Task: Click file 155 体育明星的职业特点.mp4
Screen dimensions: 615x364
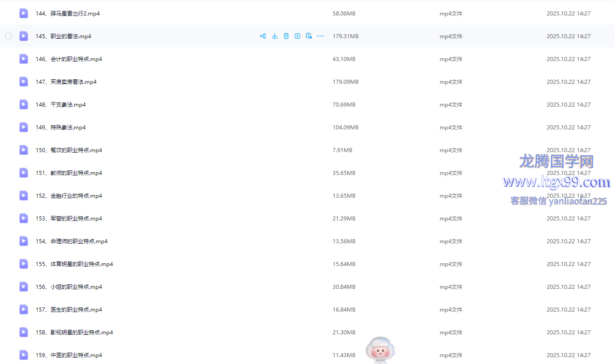Action: (x=74, y=264)
